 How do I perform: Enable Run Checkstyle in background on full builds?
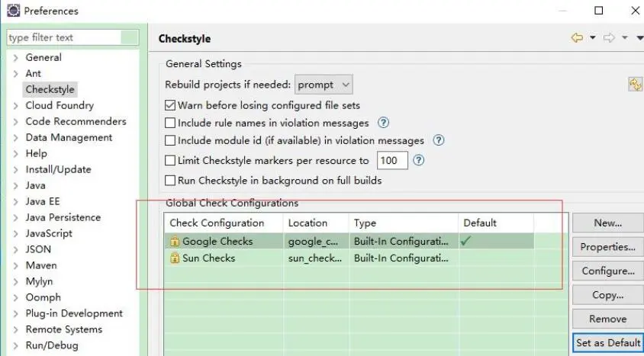coord(170,181)
